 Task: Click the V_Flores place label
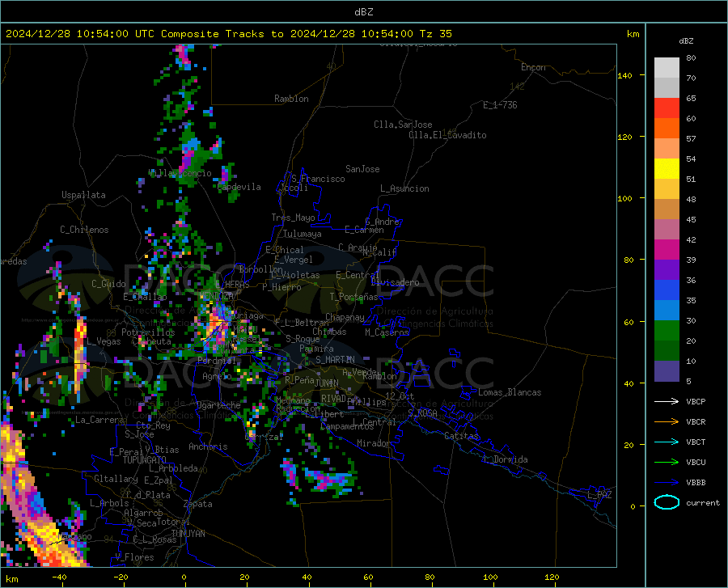coord(134,557)
